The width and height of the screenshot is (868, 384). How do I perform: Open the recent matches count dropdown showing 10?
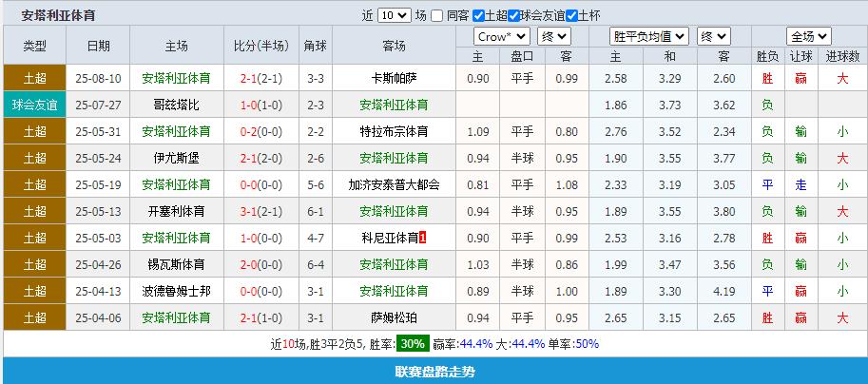point(394,15)
